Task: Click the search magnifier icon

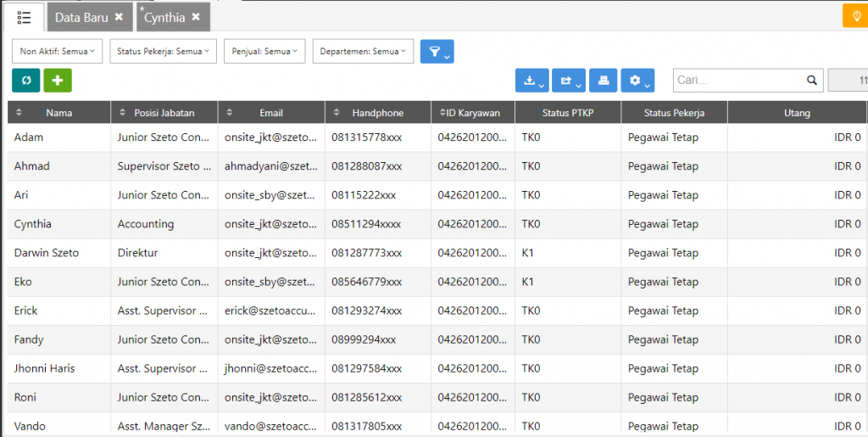Action: (811, 81)
